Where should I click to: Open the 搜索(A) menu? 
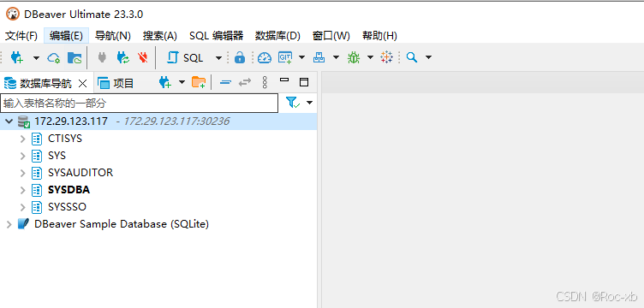(x=160, y=36)
